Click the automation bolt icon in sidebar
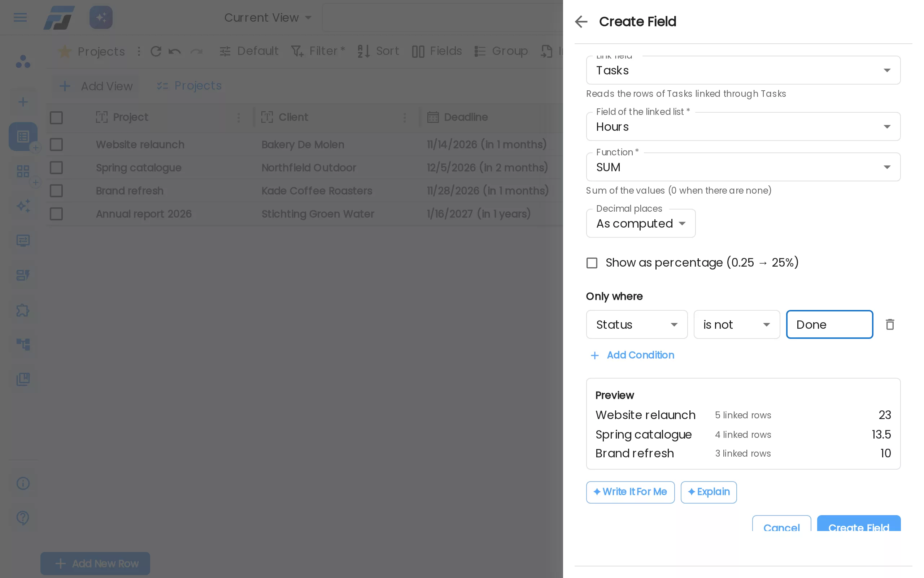924x578 pixels. click(x=23, y=275)
